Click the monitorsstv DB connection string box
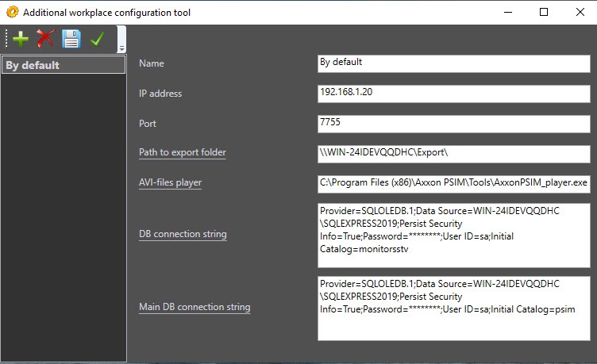 click(x=453, y=235)
